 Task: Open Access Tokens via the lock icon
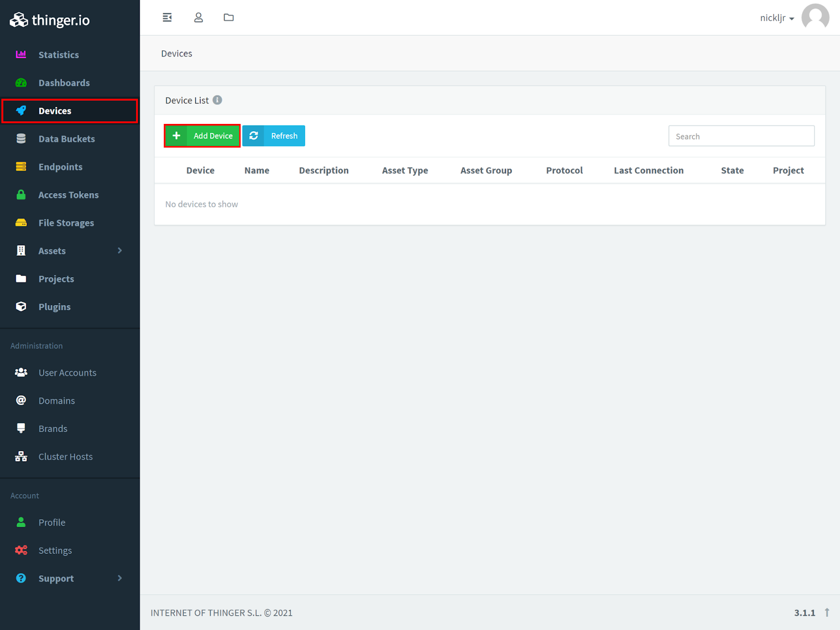pos(21,195)
